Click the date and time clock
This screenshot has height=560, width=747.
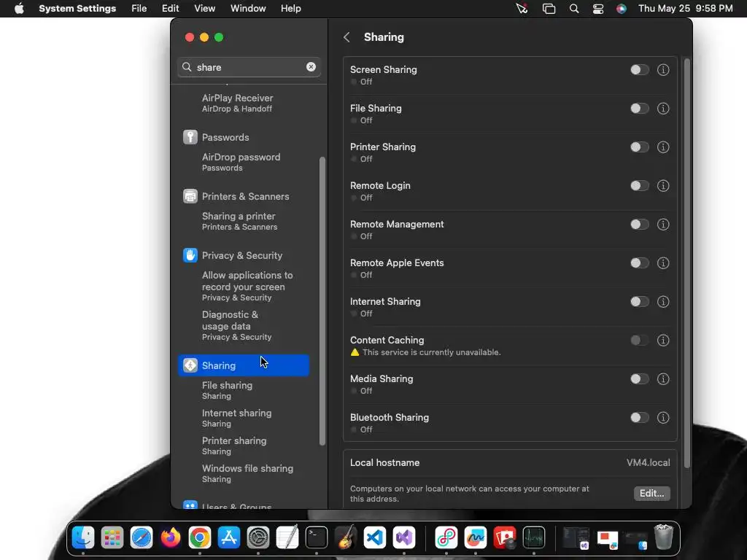tap(685, 9)
